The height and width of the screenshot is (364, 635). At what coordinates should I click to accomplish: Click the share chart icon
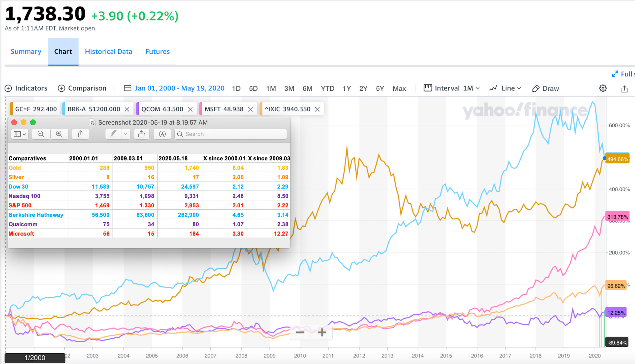click(x=624, y=89)
